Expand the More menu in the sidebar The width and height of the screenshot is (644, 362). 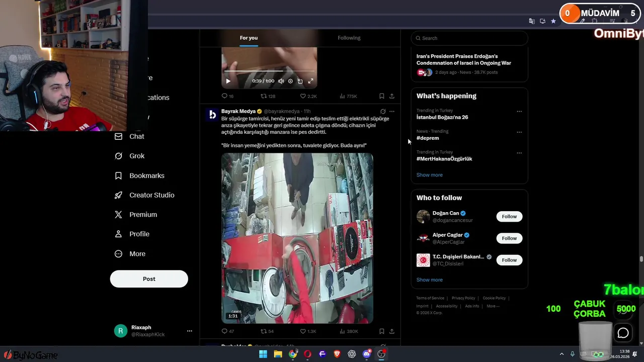click(130, 254)
